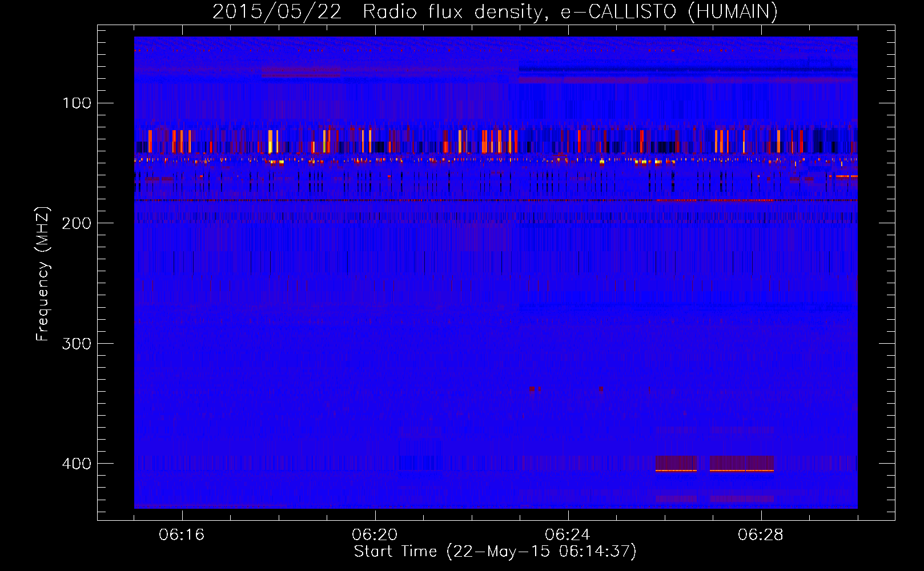Click the 06:20 time tick label
The height and width of the screenshot is (571, 924).
(x=375, y=535)
